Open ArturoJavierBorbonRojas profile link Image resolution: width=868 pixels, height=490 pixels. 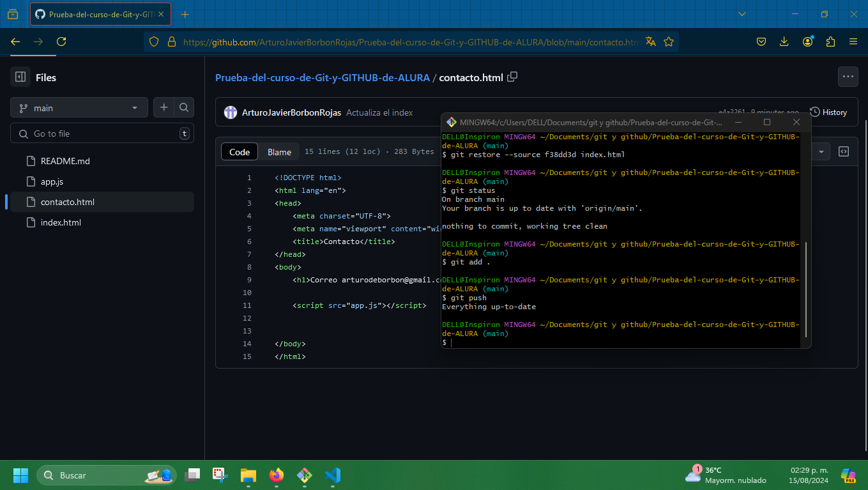(x=291, y=112)
